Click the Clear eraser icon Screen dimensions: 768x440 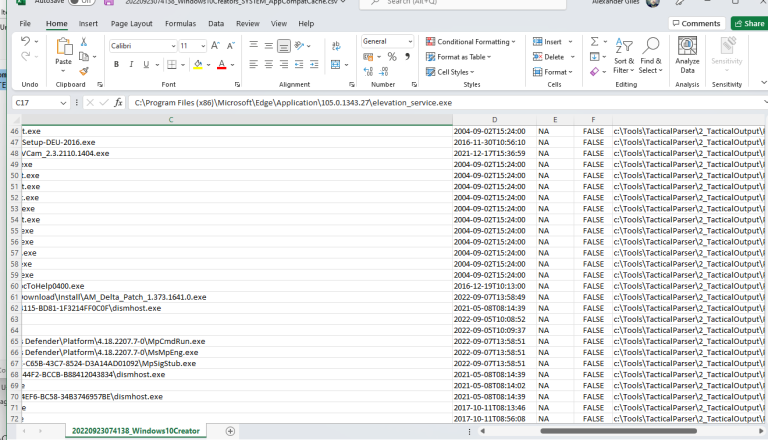[594, 72]
